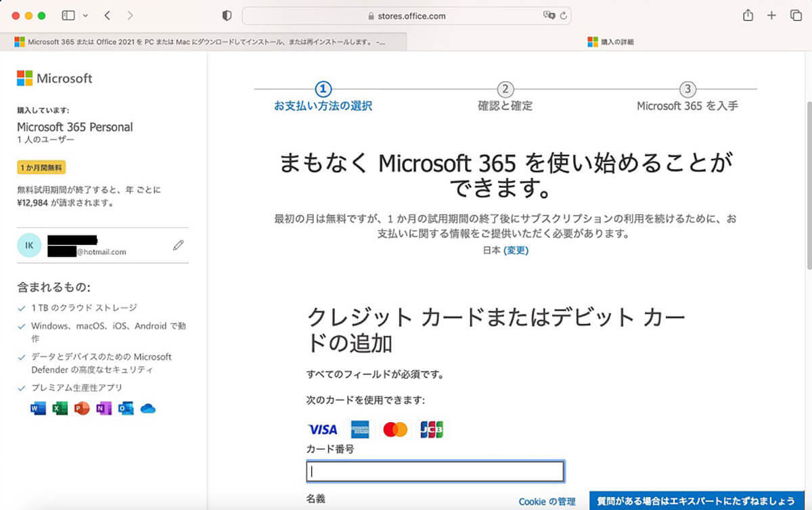Focus the カード番号 input field

435,471
